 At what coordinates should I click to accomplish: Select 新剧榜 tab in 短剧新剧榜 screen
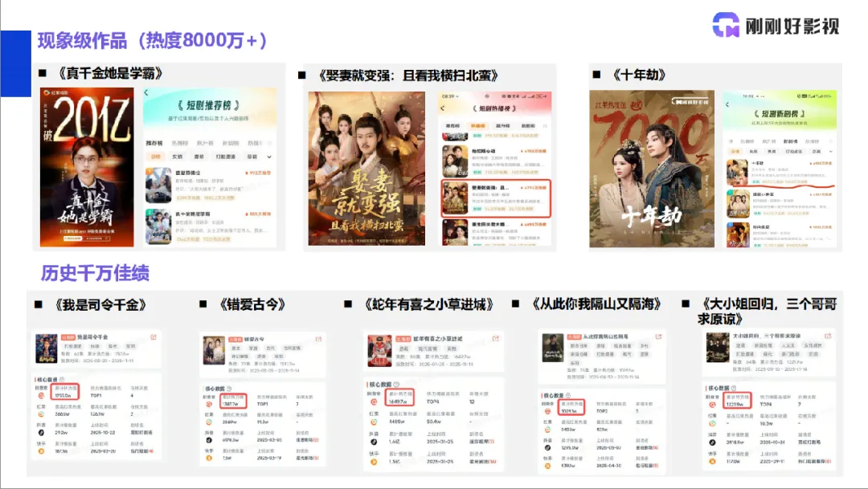tap(790, 141)
